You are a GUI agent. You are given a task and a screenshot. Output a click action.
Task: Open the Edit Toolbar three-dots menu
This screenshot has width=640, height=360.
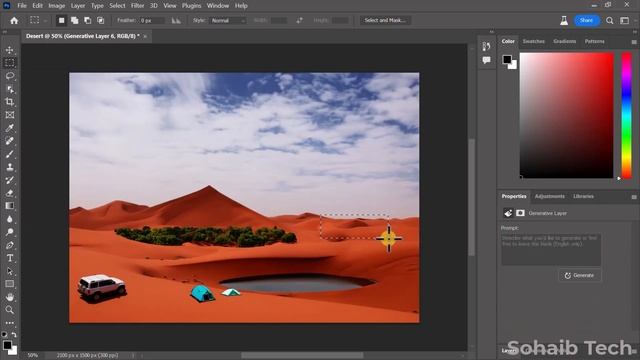click(9, 323)
